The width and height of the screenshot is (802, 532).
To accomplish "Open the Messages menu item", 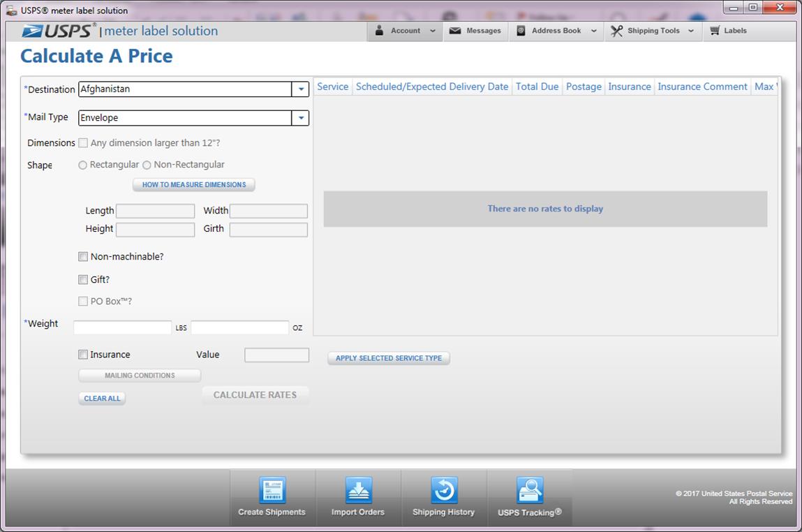I will (475, 31).
